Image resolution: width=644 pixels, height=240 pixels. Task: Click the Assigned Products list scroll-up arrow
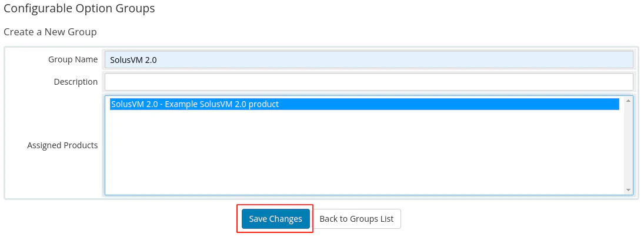point(628,100)
